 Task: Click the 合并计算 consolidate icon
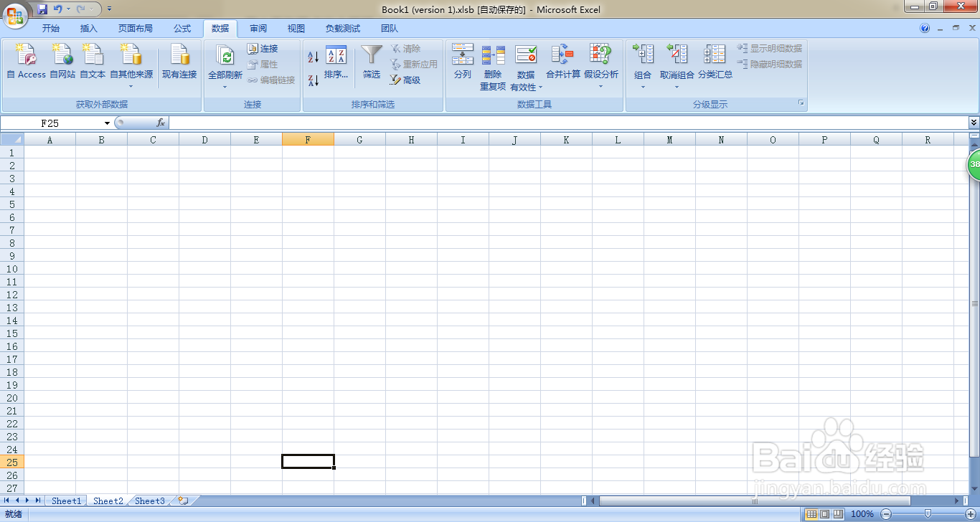coord(563,54)
